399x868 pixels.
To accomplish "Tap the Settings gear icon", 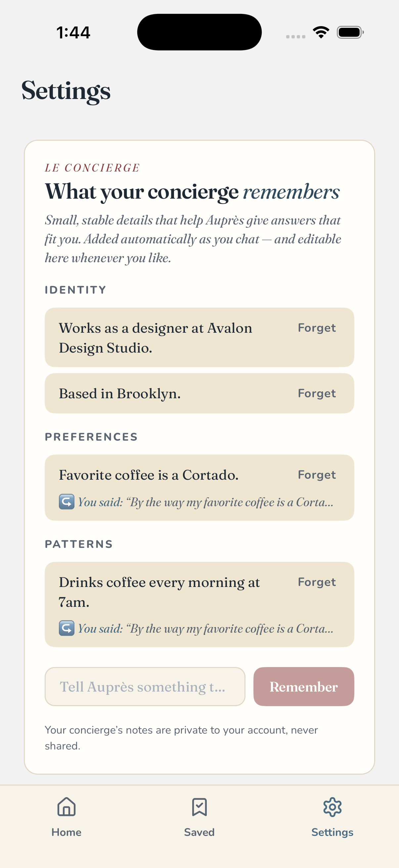I will pos(332,807).
